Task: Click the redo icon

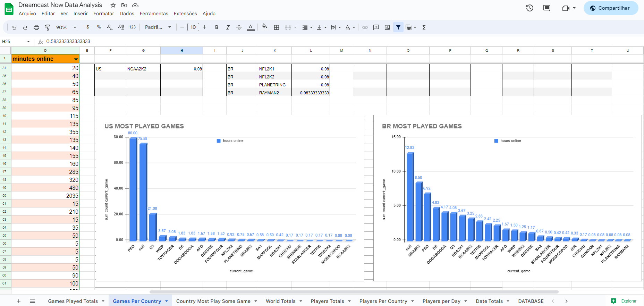Action: (25, 27)
